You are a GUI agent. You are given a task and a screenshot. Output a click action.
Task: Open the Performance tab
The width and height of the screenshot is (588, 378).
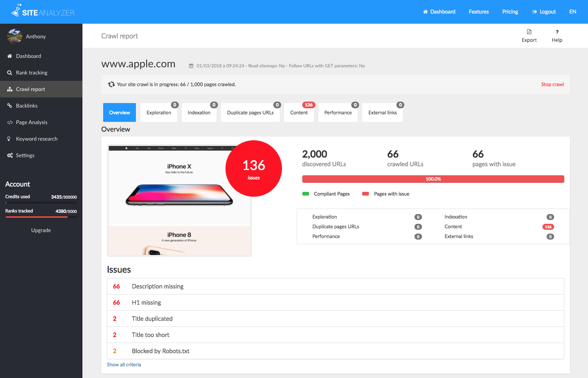(x=338, y=112)
